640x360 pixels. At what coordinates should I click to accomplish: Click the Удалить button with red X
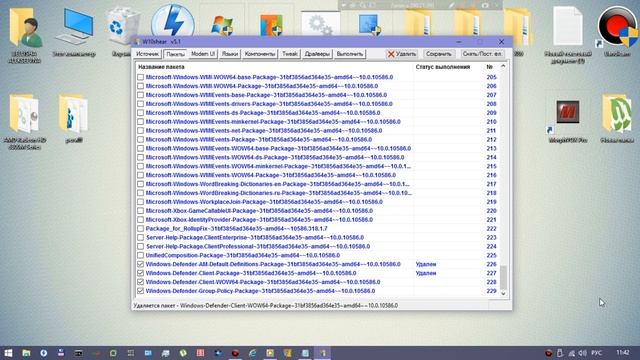pos(402,54)
